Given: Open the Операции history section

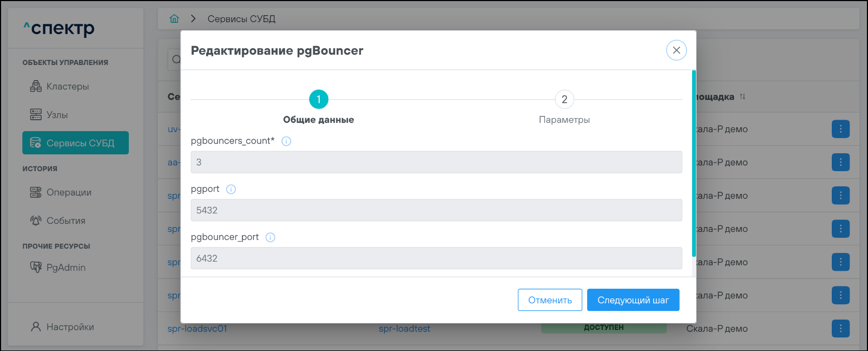Looking at the screenshot, I should click(69, 192).
